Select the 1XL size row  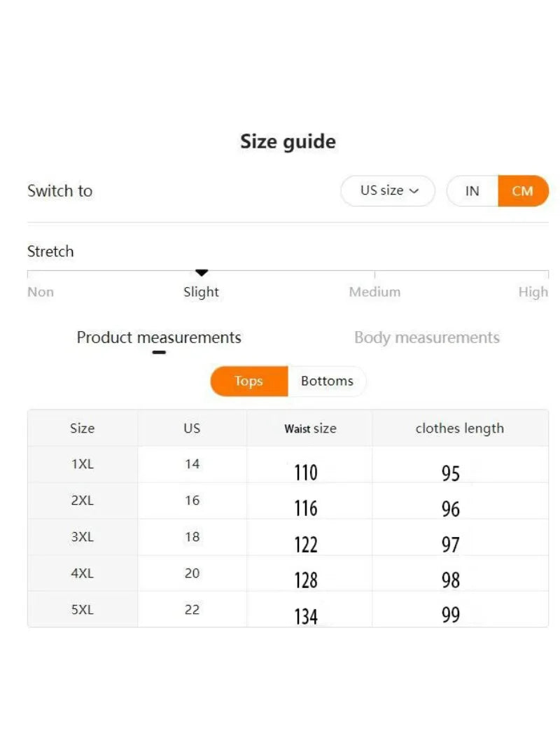82,464
